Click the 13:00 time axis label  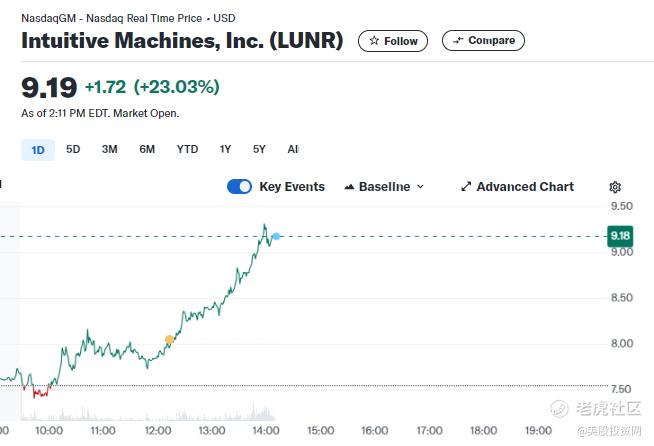212,431
